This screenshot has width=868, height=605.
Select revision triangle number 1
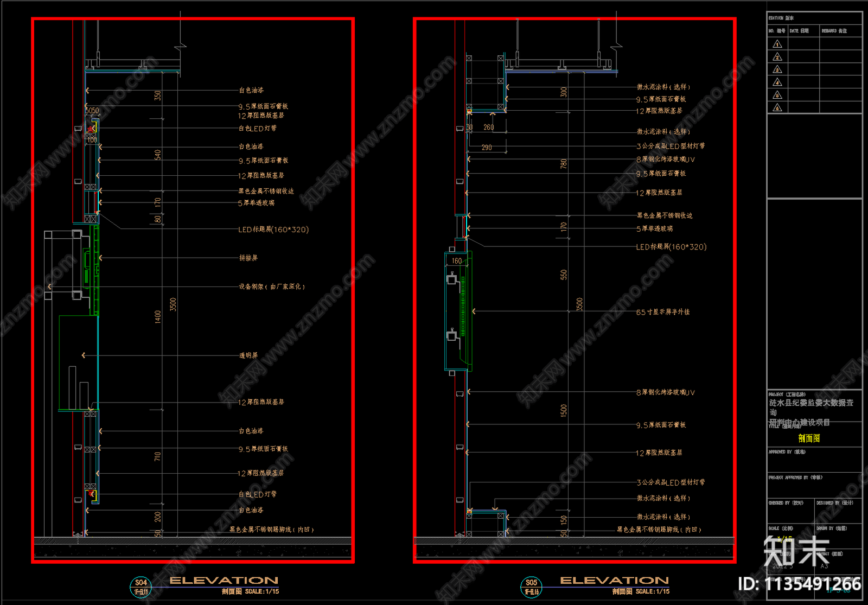pos(777,44)
